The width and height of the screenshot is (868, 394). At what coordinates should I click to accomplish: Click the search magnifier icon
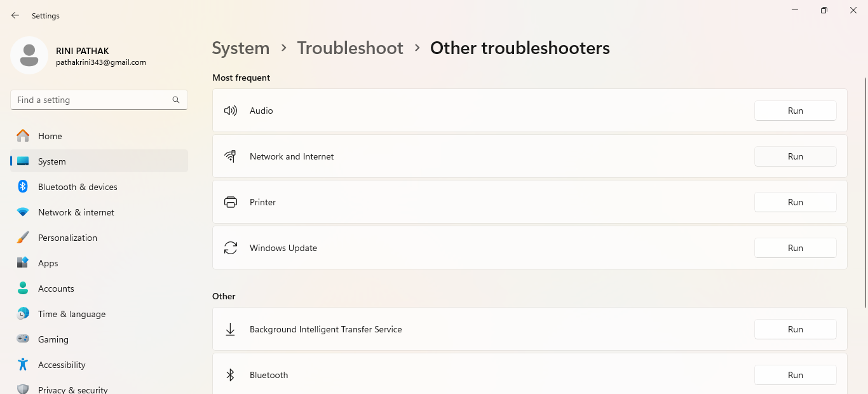(x=176, y=100)
